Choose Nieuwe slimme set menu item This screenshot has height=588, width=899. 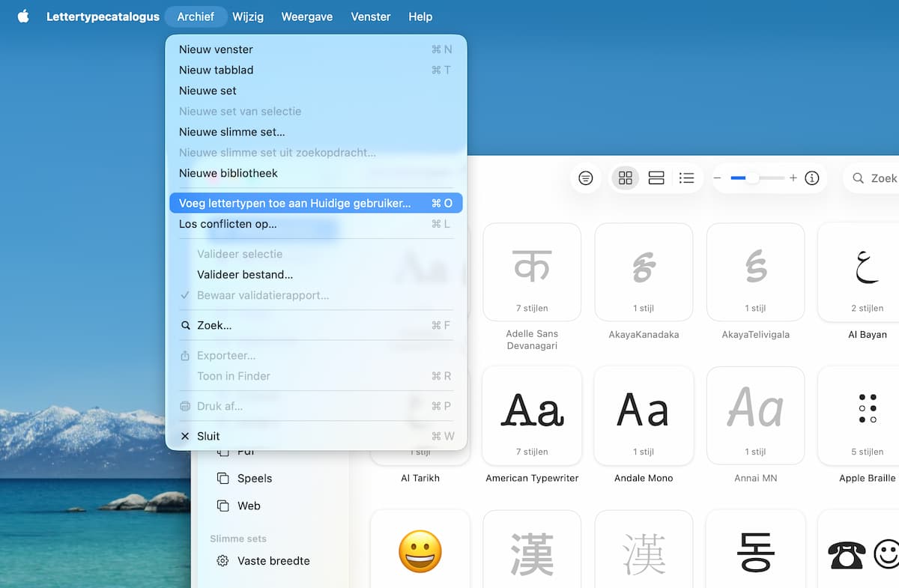click(231, 132)
